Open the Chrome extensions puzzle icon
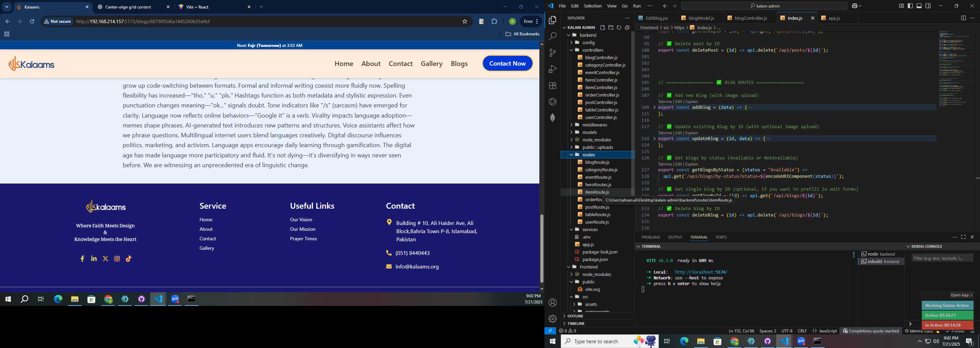Viewport: 980px width, 348px height. tap(494, 22)
